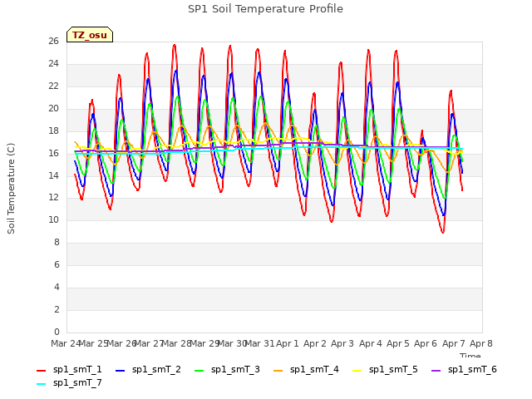532x399 pixels.
Task: Click the 26 y-axis tick label
Action: pos(53,42)
